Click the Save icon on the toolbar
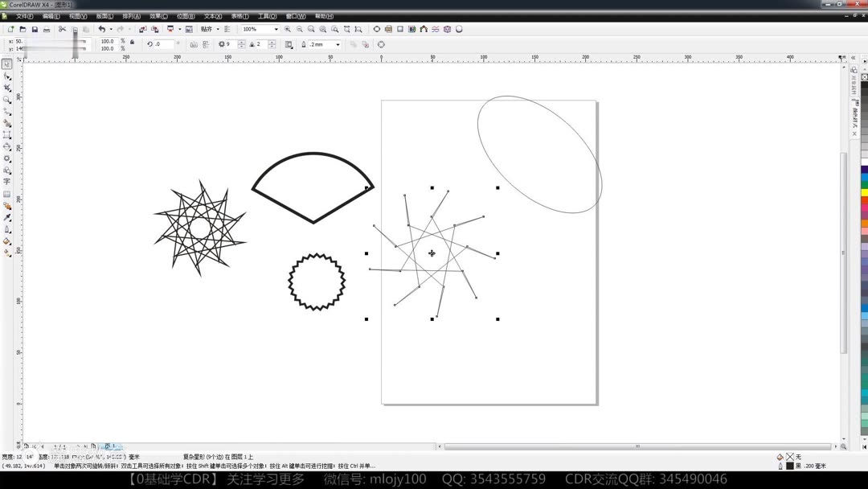Image resolution: width=868 pixels, height=489 pixels. (35, 29)
